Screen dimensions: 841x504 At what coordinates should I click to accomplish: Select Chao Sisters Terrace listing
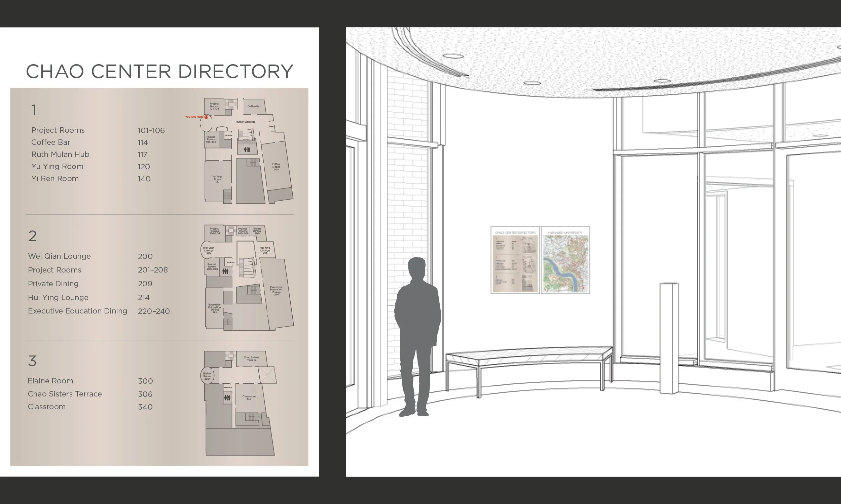(x=65, y=394)
